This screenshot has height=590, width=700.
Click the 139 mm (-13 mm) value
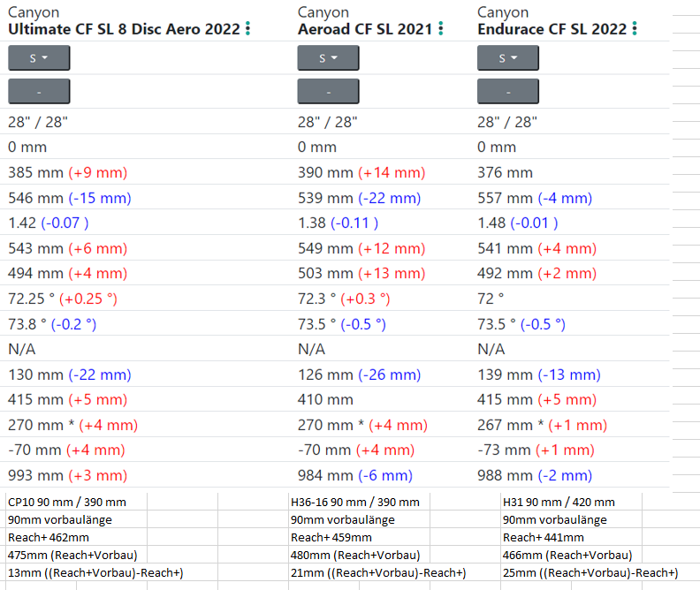539,374
